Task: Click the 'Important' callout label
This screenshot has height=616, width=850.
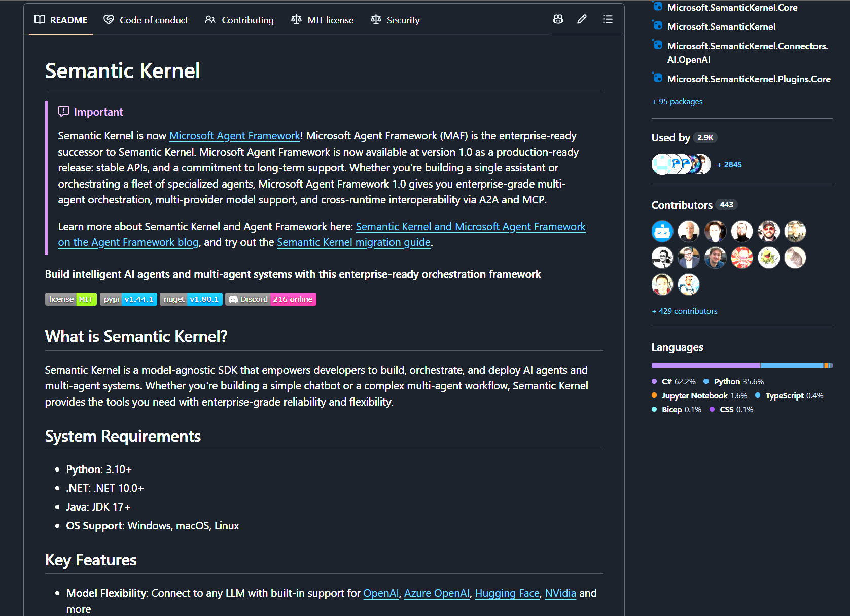Action: point(98,112)
